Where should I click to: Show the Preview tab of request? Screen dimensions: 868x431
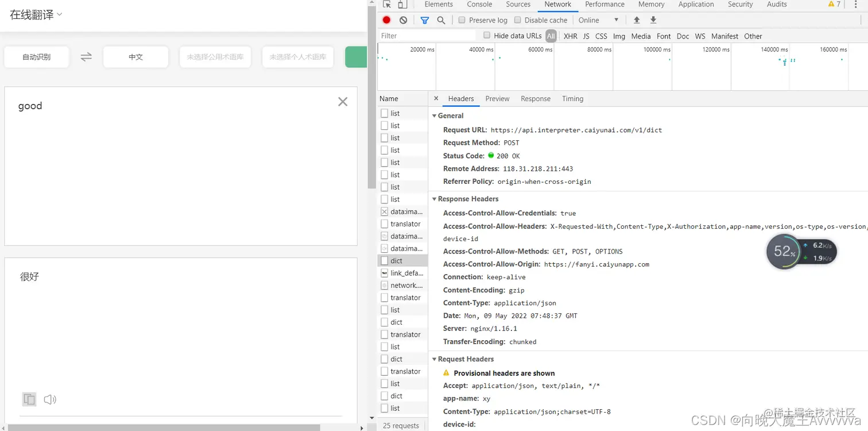coord(497,98)
